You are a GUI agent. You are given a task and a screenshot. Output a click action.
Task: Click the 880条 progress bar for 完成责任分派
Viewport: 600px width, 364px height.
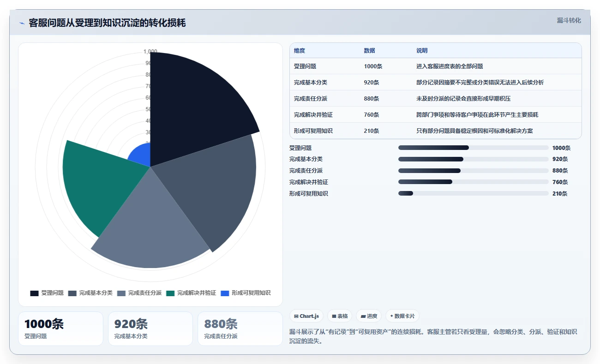point(473,171)
